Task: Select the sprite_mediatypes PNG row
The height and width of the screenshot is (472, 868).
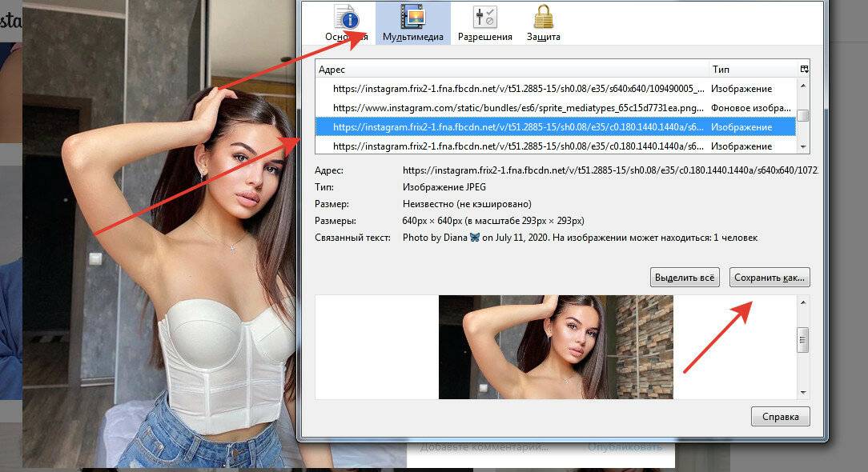Action: point(518,107)
